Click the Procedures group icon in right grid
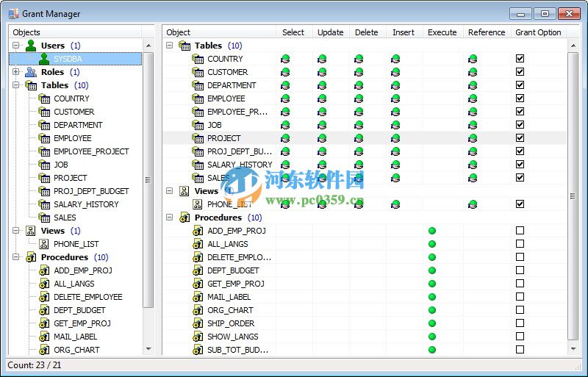The width and height of the screenshot is (588, 377). point(184,218)
